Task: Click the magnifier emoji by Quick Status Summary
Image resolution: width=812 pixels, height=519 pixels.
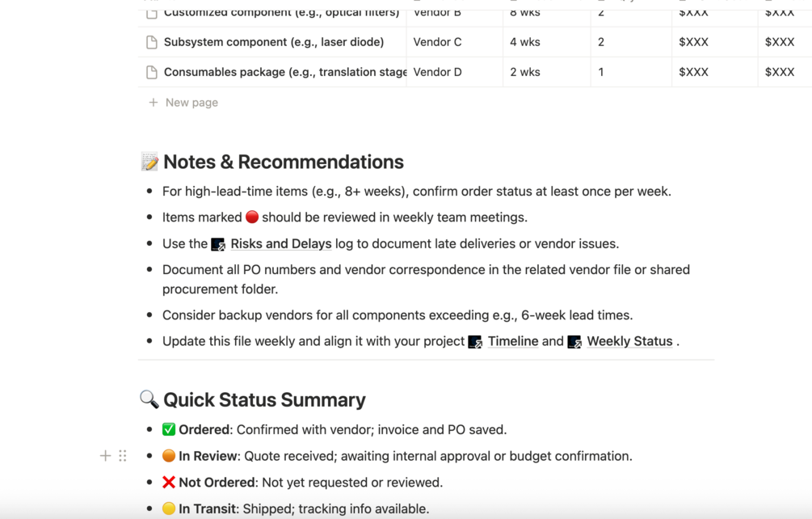Action: (x=149, y=399)
